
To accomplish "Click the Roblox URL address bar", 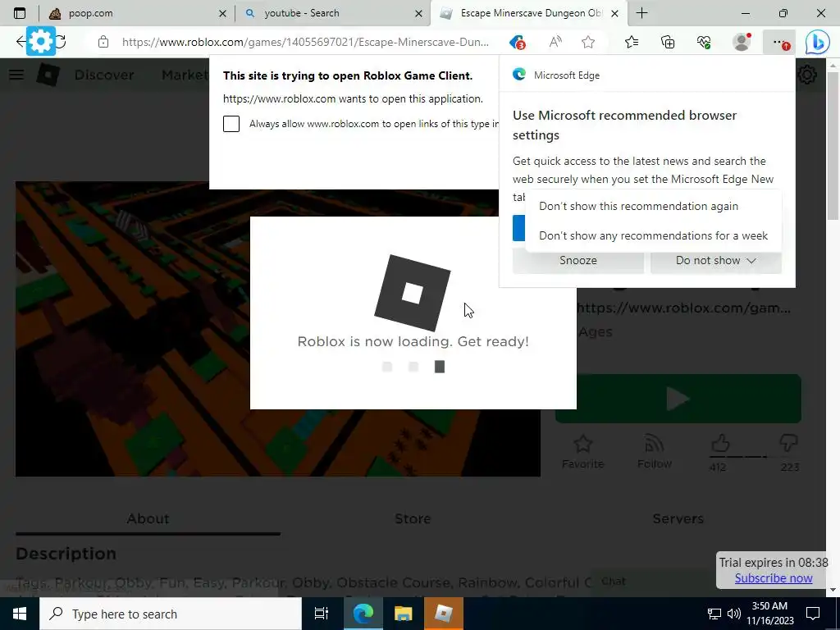I will (x=305, y=42).
